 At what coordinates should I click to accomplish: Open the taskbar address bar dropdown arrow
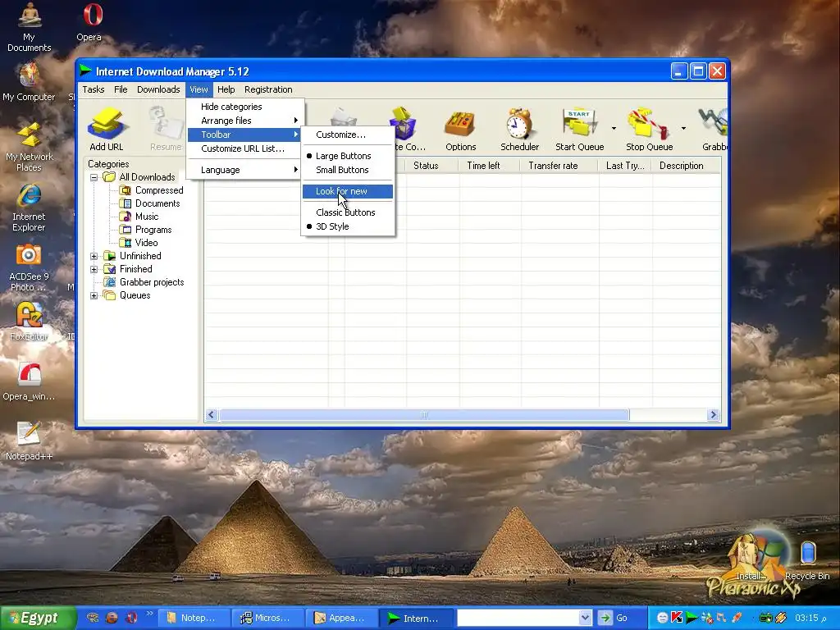(585, 619)
